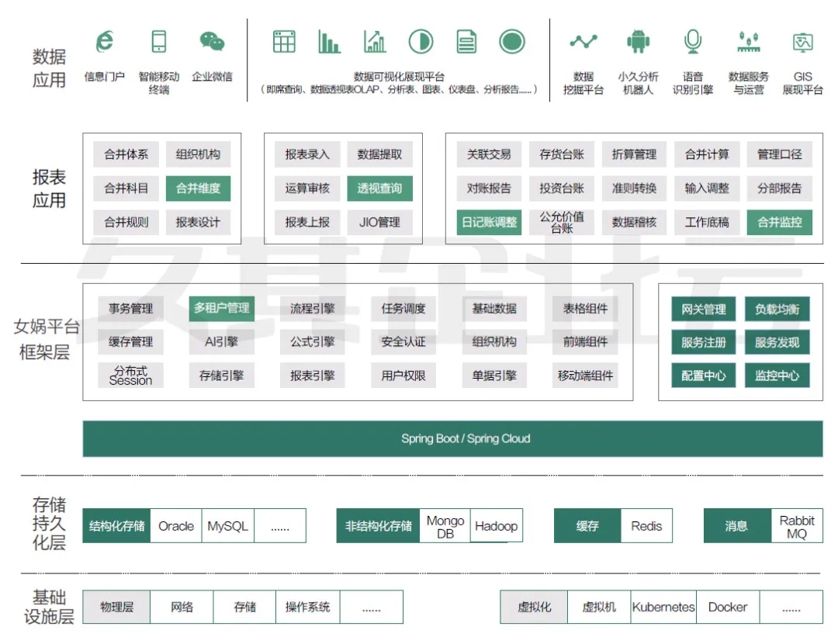The width and height of the screenshot is (838, 644).
Task: Select the 智能移动终端 phone icon
Action: pos(159,42)
